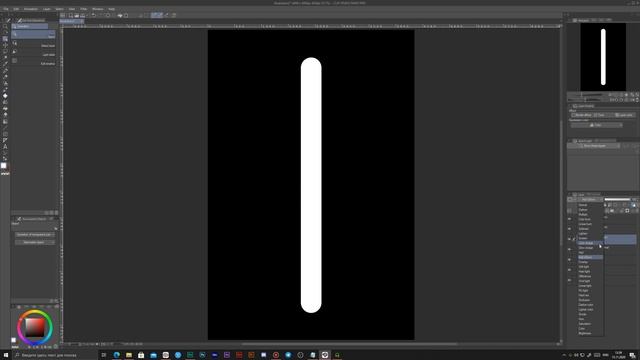Viewport: 640px width, 360px height.
Task: Open the Edit menu
Action: tap(16, 9)
